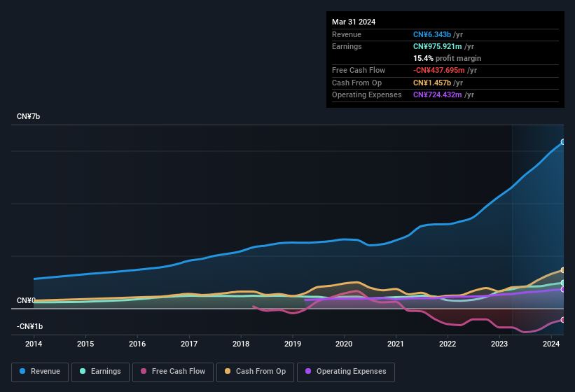This screenshot has width=575, height=392.
Task: Click the orange Cash From Op dot
Action: (x=228, y=372)
